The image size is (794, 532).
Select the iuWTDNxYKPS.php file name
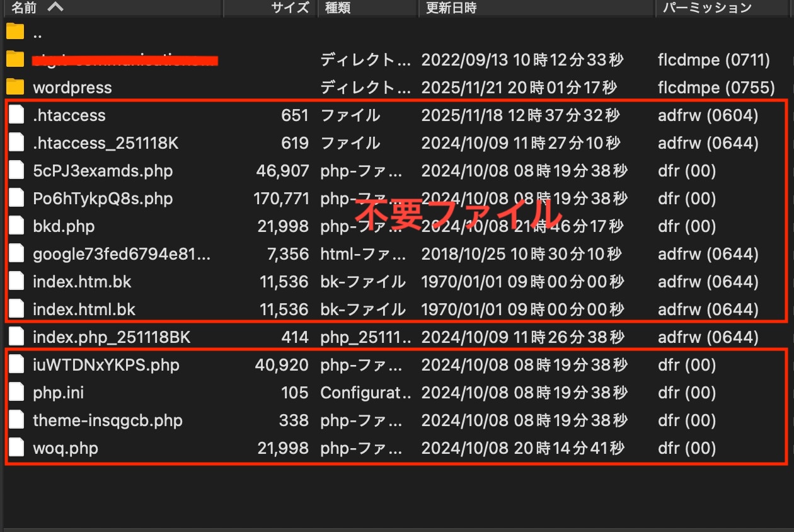pyautogui.click(x=106, y=365)
